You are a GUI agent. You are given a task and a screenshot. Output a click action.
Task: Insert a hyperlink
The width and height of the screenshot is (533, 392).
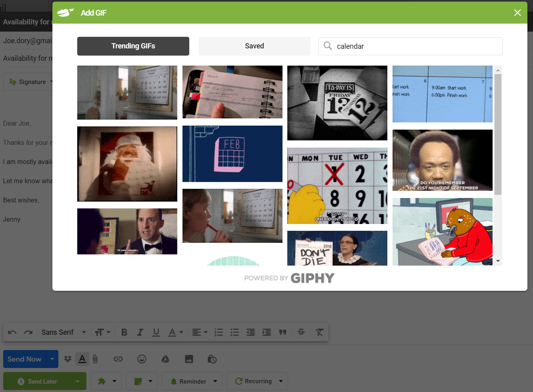click(118, 359)
